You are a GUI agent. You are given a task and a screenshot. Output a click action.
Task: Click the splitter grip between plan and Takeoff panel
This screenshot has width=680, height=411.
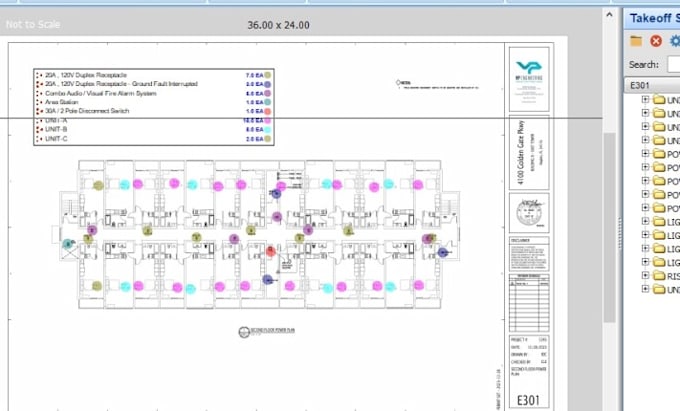[x=620, y=233]
